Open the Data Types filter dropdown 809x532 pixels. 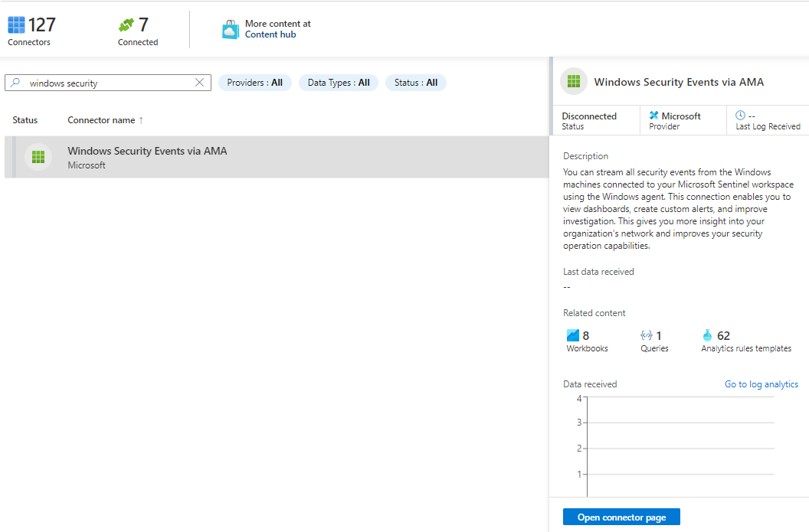pos(338,83)
